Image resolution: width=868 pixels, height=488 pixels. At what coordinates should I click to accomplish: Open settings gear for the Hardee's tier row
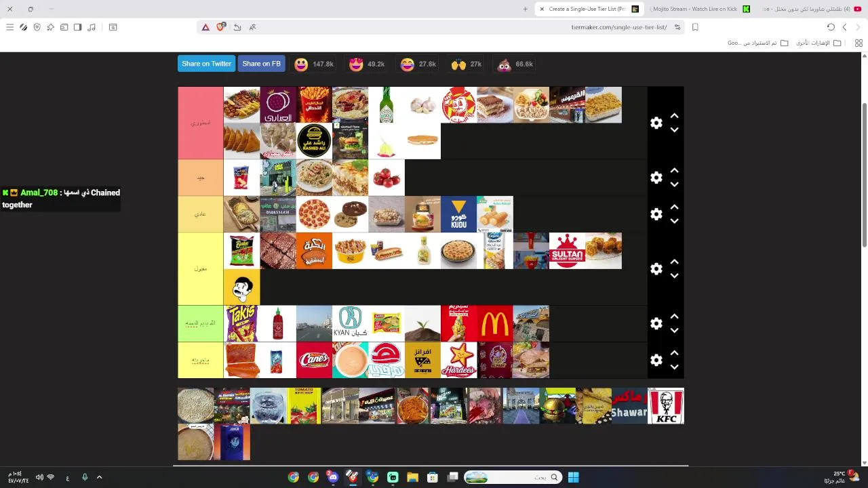click(656, 361)
